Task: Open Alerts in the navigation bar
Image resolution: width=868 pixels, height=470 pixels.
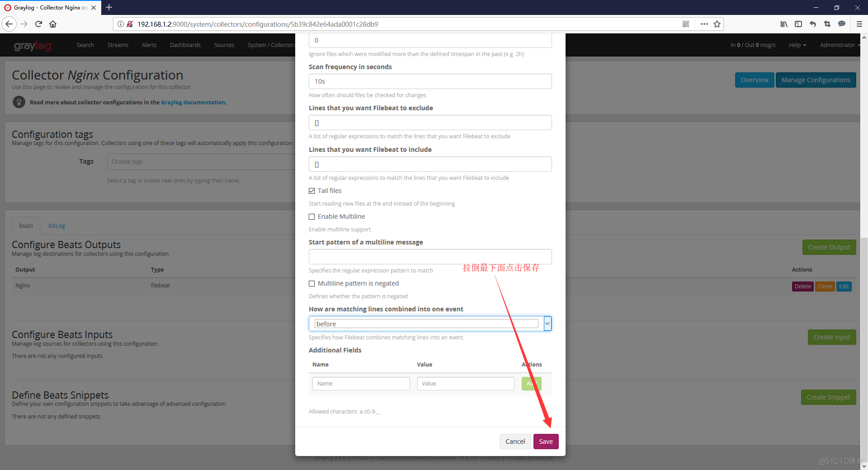Action: [x=149, y=45]
